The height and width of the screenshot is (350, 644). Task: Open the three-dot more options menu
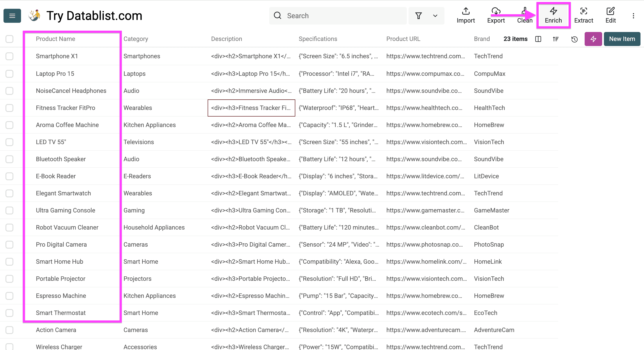633,16
